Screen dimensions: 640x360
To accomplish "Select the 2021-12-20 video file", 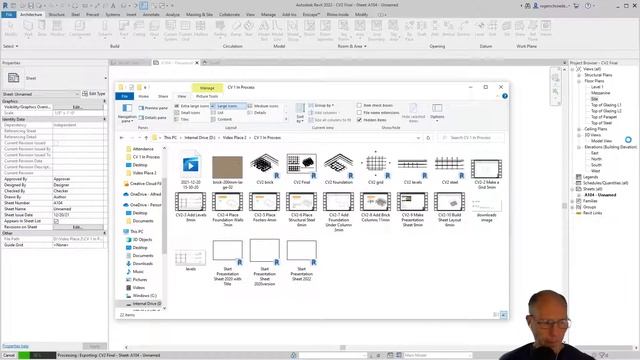I will (x=191, y=171).
